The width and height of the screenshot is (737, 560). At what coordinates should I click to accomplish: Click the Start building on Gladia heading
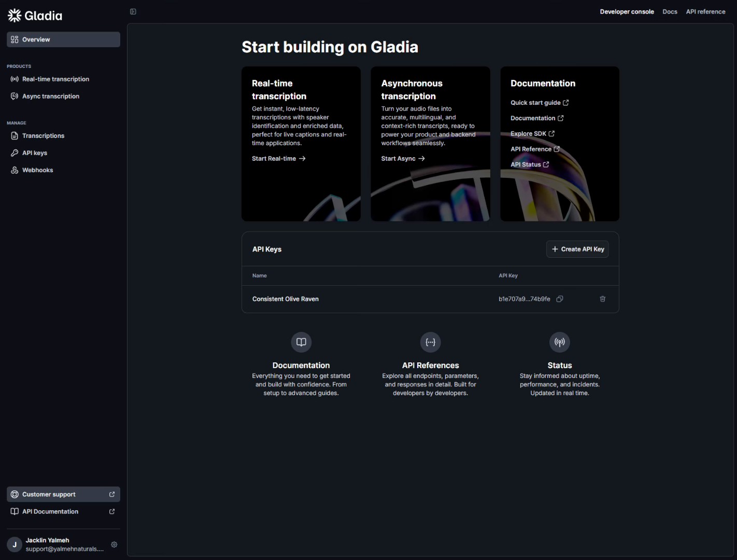[330, 47]
